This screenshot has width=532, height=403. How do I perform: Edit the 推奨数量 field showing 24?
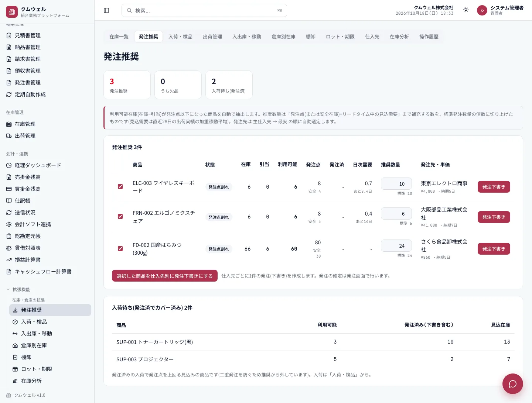(x=396, y=246)
